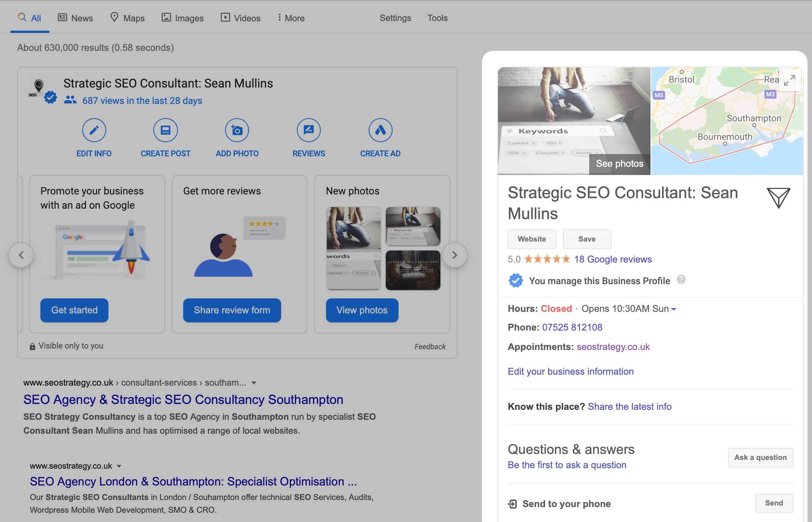Click the Get more reviews illustration
The image size is (812, 522).
click(x=239, y=246)
